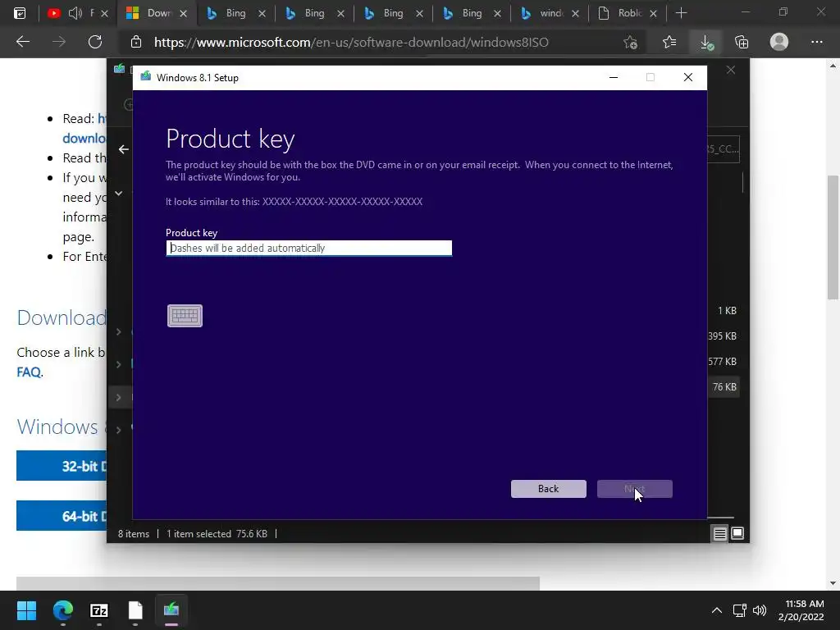Click the Product key input field
Image resolution: width=840 pixels, height=630 pixels.
[x=308, y=248]
